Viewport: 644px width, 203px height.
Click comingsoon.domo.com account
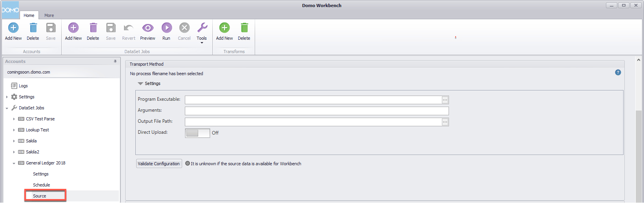tap(29, 72)
